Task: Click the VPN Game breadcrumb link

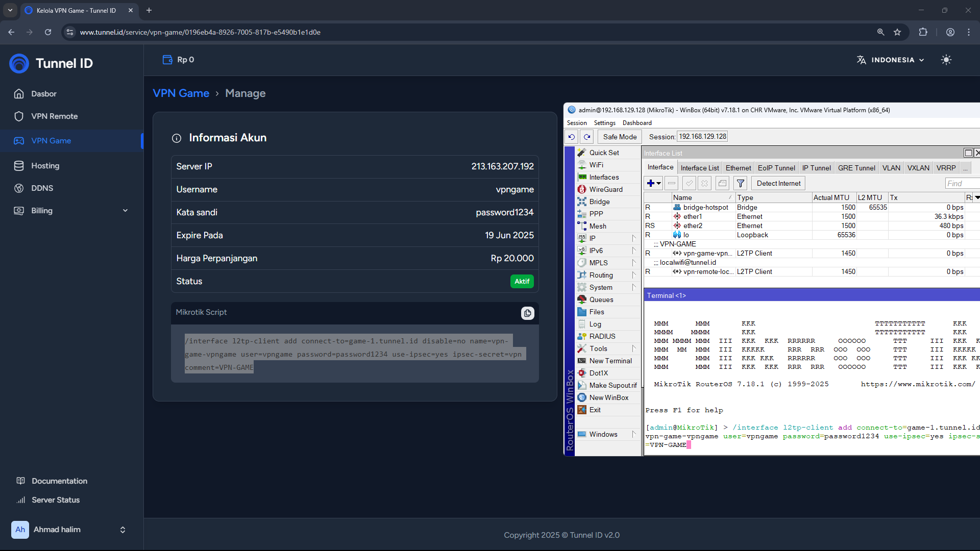Action: 181,93
